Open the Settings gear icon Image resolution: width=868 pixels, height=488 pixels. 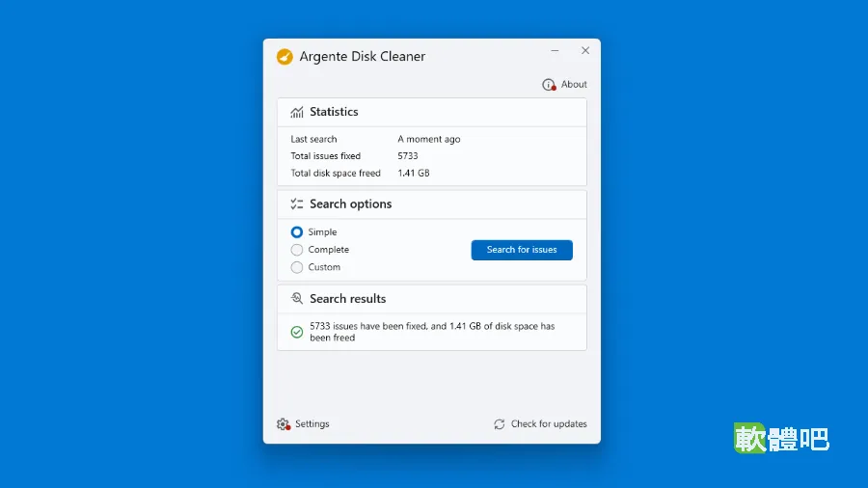pos(284,424)
